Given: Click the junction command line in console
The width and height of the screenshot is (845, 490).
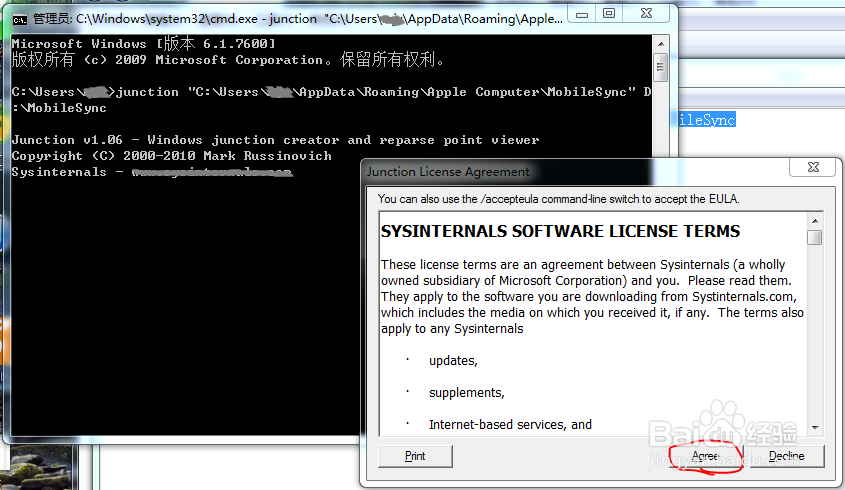Looking at the screenshot, I should (x=331, y=100).
